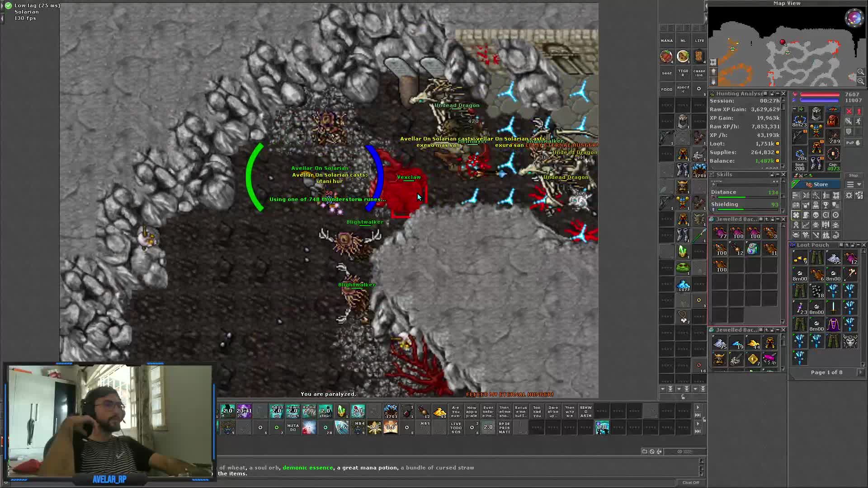Open the first icon of sidebar grid
The image size is (868, 488).
[796, 195]
